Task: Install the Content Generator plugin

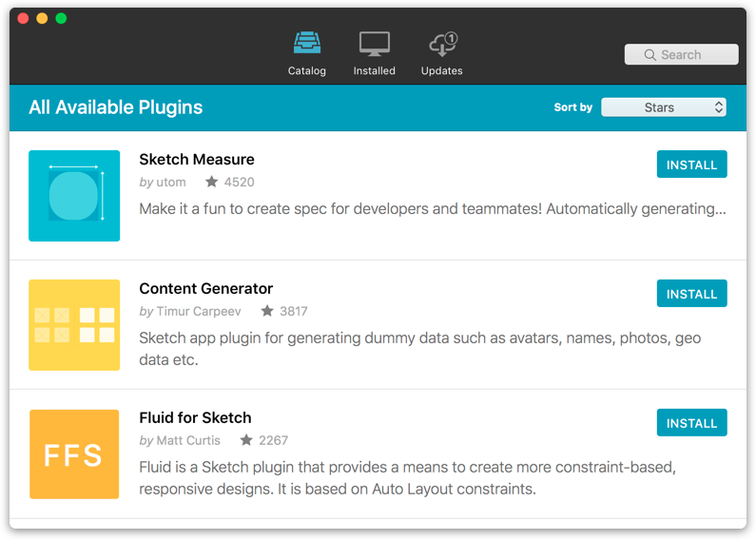Action: (x=691, y=294)
